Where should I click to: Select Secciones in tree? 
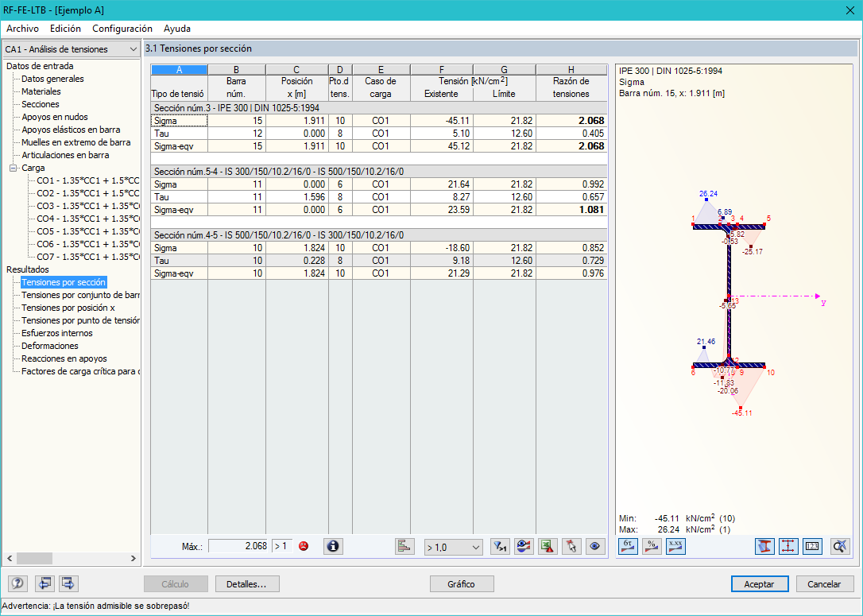pos(41,104)
